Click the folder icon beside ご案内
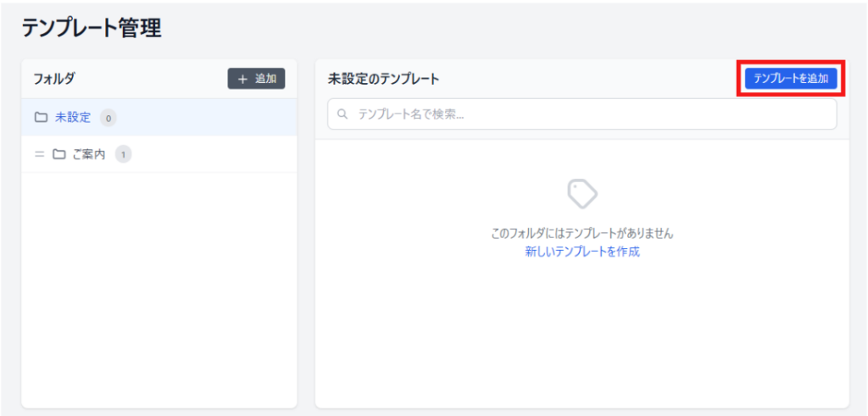868x416 pixels. (59, 154)
